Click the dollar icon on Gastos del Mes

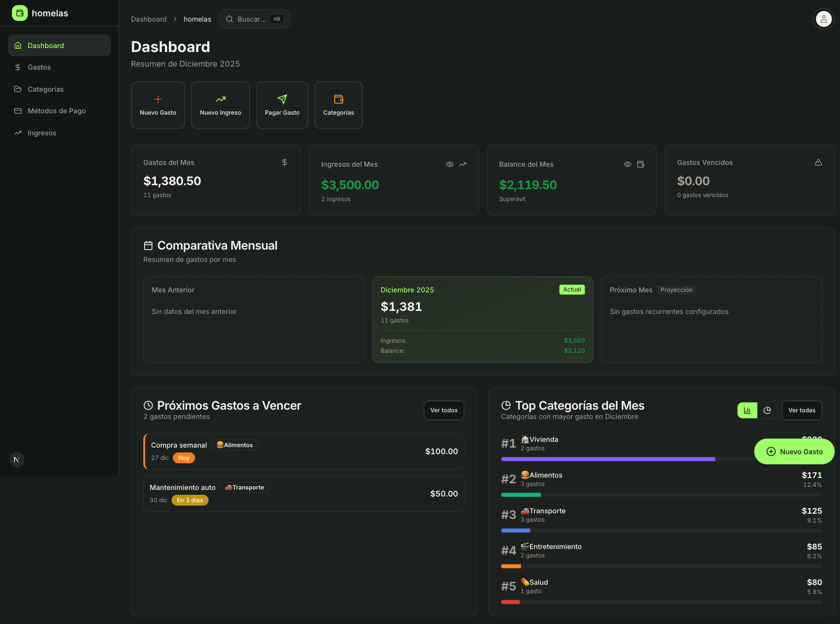pyautogui.click(x=284, y=162)
